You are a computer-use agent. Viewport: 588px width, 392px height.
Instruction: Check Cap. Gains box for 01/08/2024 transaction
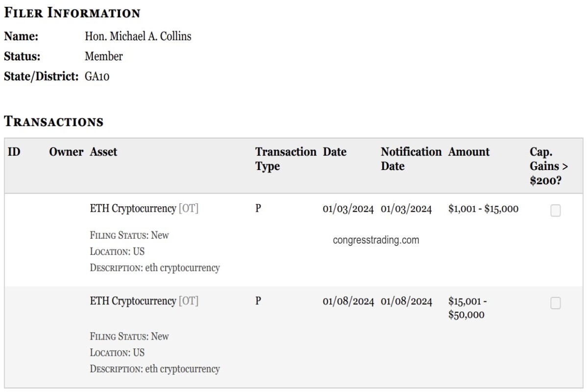(555, 303)
